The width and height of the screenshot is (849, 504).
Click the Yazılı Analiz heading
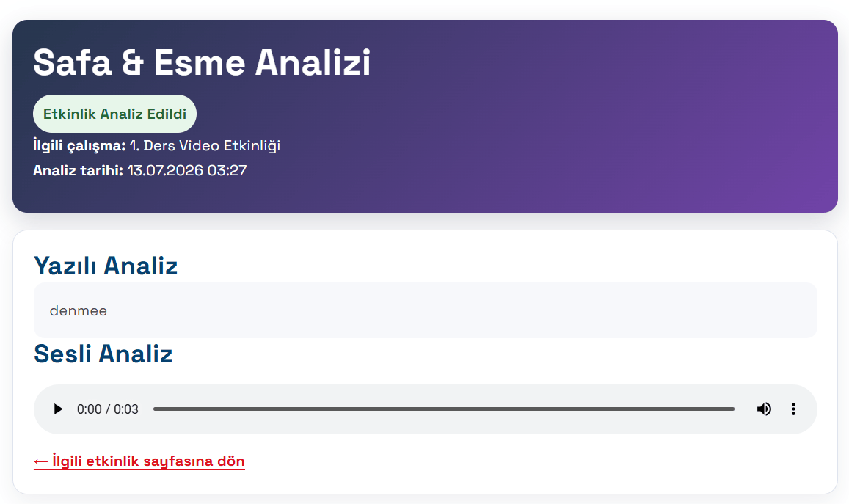click(x=106, y=266)
